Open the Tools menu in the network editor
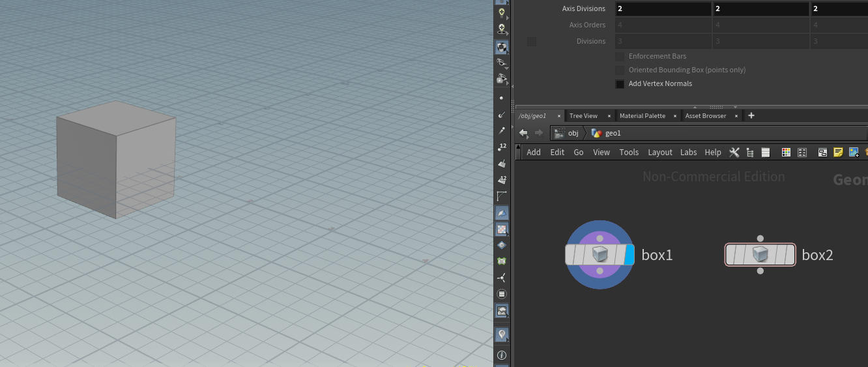This screenshot has height=367, width=868. [629, 152]
